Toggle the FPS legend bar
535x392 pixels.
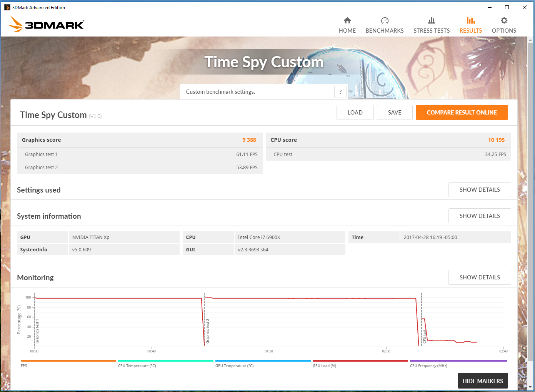[68, 361]
